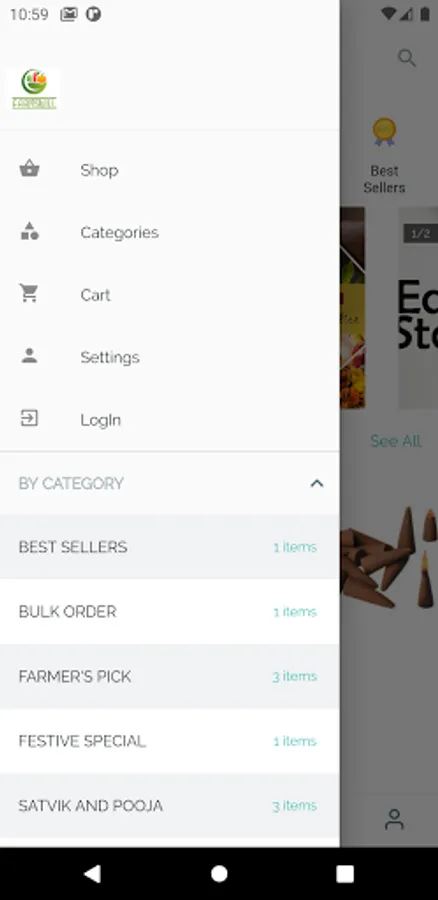This screenshot has width=438, height=900.
Task: Tap the Cart shopping trolley icon
Action: [29, 293]
